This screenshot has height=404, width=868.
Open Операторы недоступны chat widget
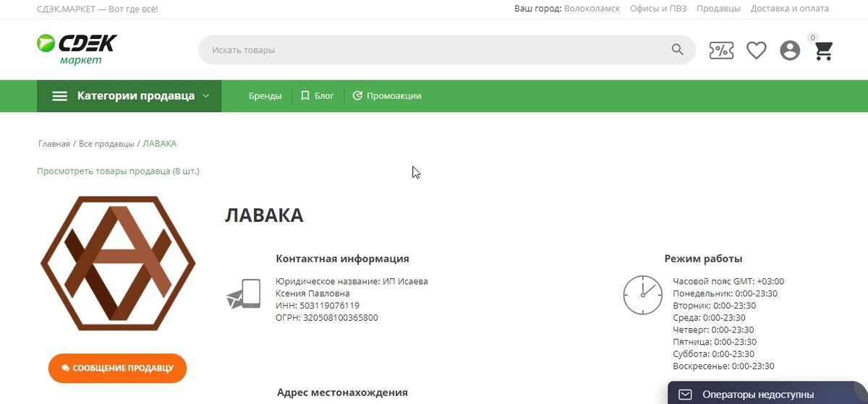point(767,394)
